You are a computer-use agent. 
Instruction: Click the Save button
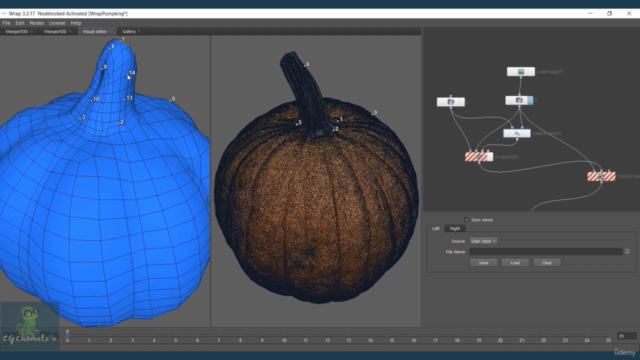(483, 263)
